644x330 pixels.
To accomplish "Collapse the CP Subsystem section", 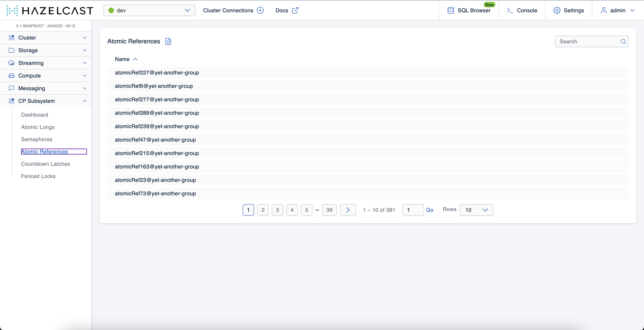I will (85, 101).
